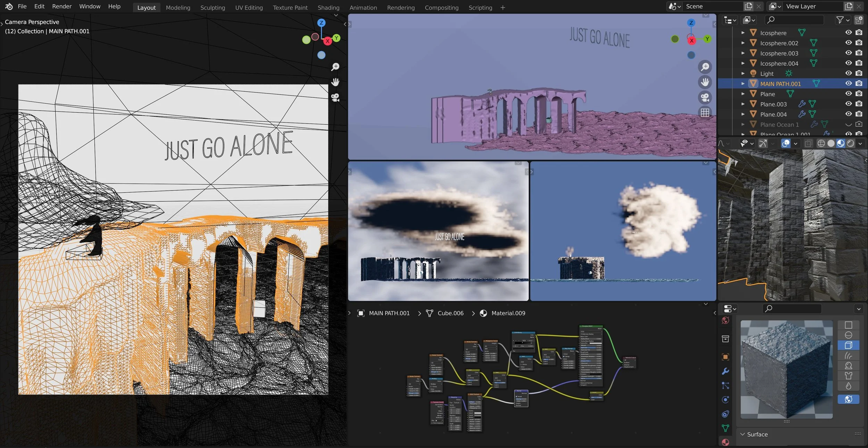Open the Collection properties tab
This screenshot has width=868, height=448.
[x=725, y=339]
